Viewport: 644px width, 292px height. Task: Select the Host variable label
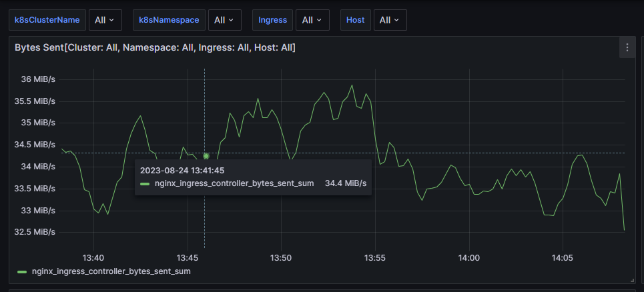coord(355,20)
